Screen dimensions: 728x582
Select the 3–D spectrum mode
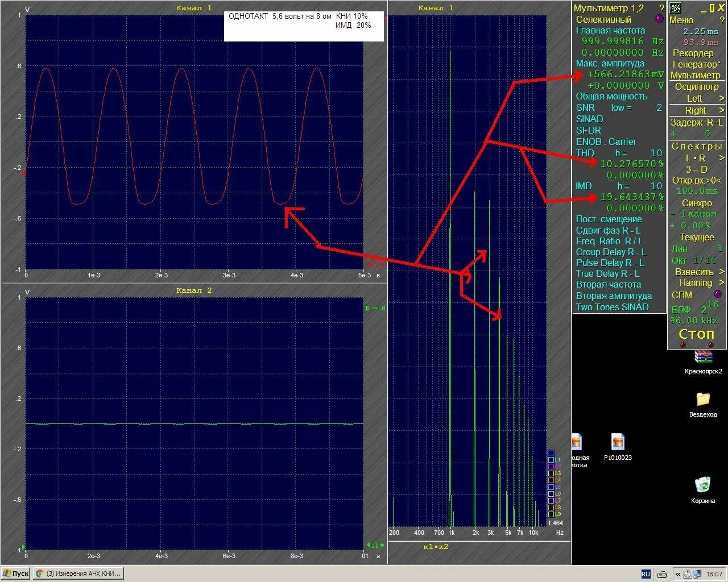(696, 169)
